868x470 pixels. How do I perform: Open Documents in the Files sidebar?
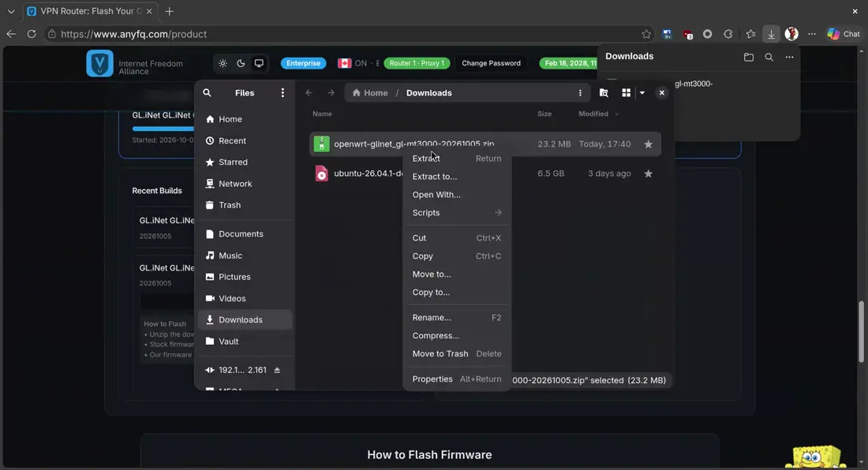tap(245, 234)
